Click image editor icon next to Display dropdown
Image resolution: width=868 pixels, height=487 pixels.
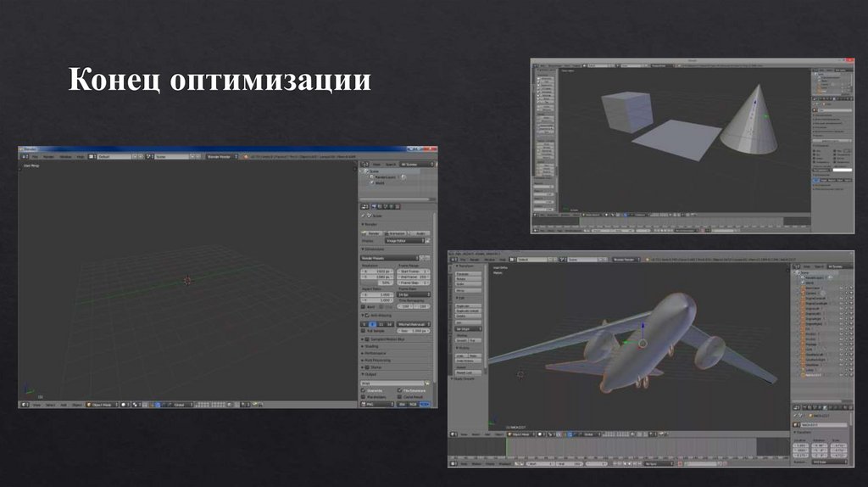click(x=429, y=241)
